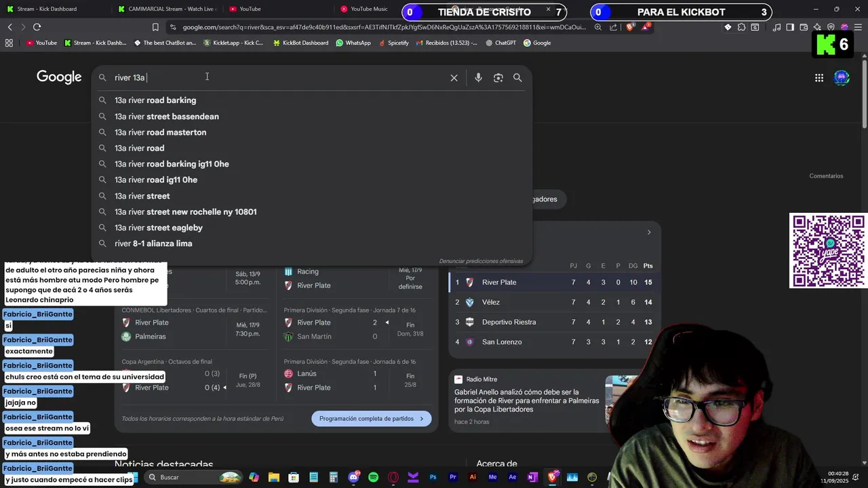Select the Deportivo Riestra standings row
Screen dimensions: 868x488
(x=554, y=322)
